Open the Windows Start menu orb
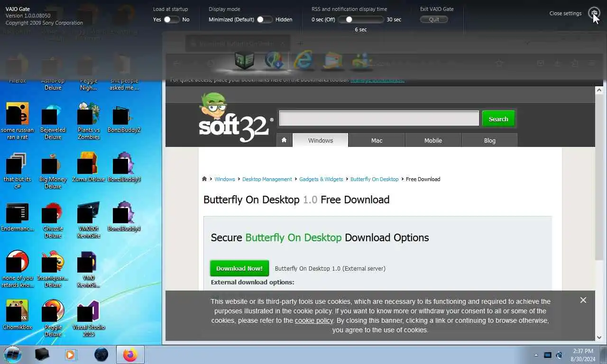The width and height of the screenshot is (607, 364). pyautogui.click(x=13, y=354)
